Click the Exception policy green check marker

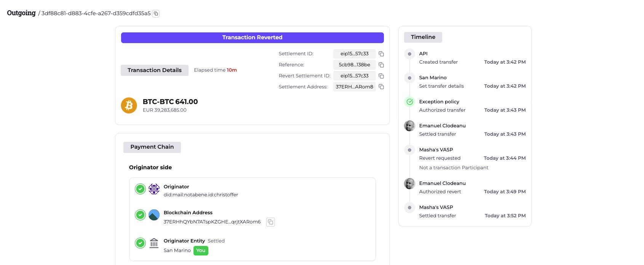click(x=410, y=102)
